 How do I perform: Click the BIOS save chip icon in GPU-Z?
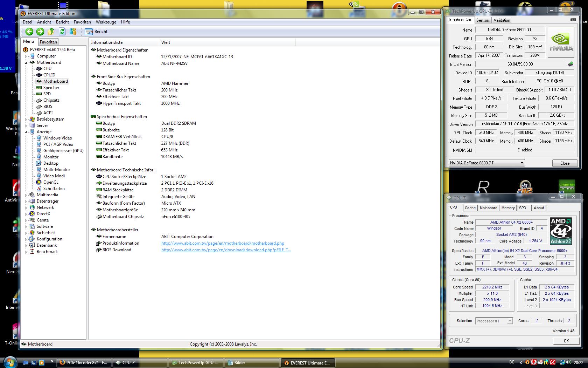(570, 64)
